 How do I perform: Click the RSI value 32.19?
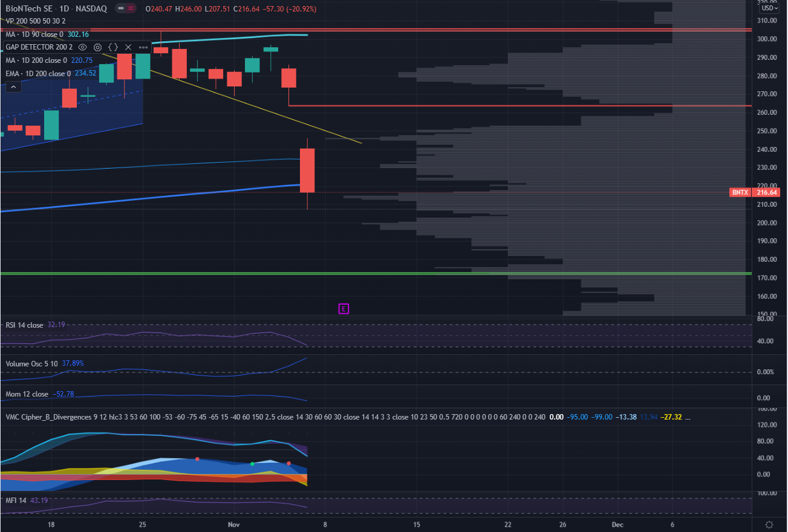point(56,325)
